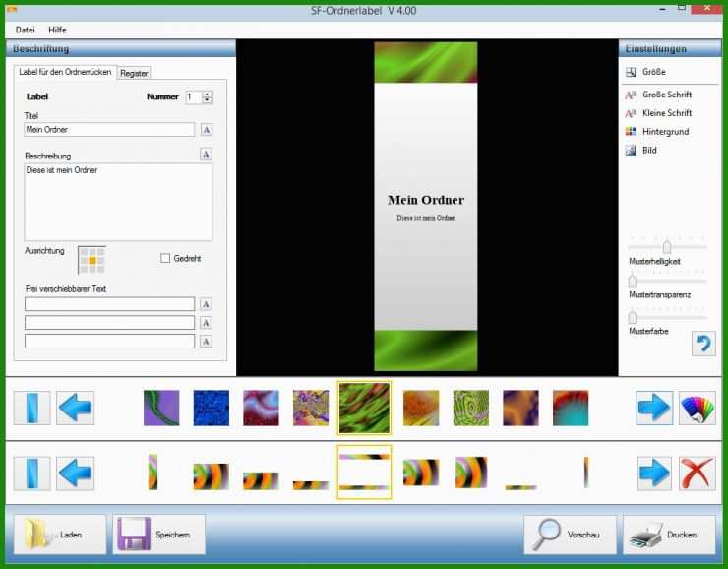The height and width of the screenshot is (569, 728).
Task: Select highlighted green stripes pattern
Action: click(364, 408)
